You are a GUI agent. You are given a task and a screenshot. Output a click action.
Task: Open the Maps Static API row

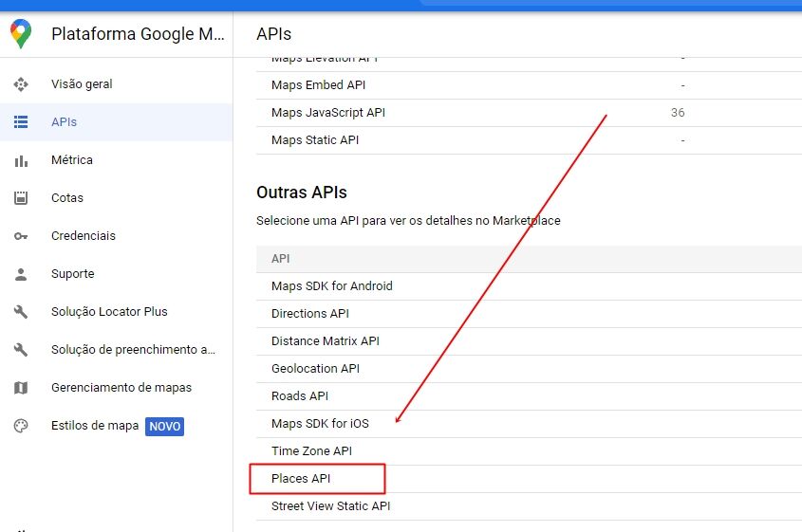tap(529, 140)
